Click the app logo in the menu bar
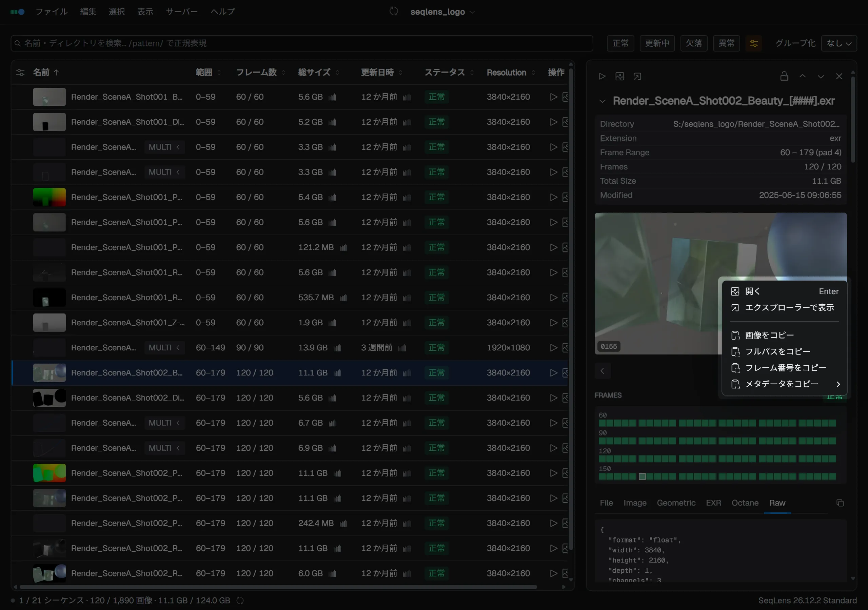The image size is (868, 610). point(17,12)
